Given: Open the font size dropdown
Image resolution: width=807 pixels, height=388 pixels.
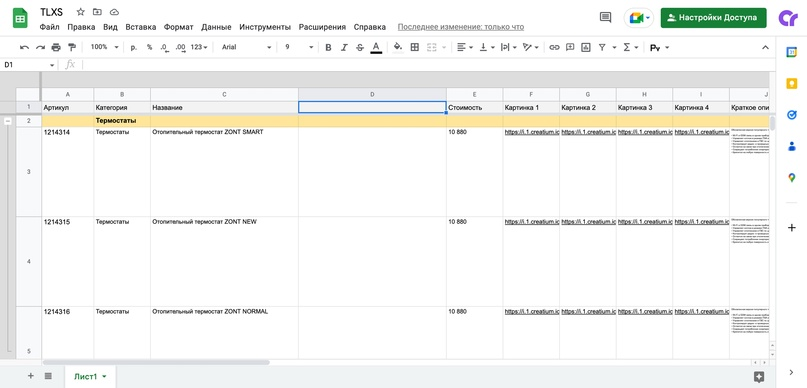Looking at the screenshot, I should click(299, 47).
